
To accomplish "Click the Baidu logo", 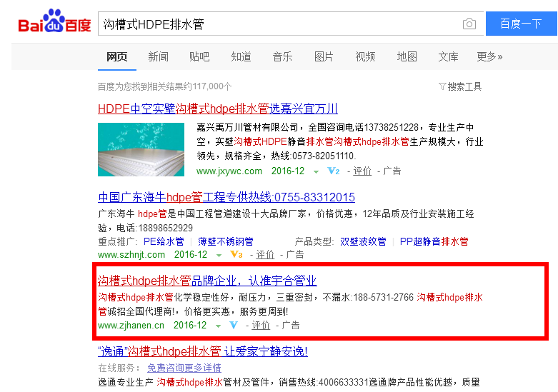I will (x=54, y=21).
